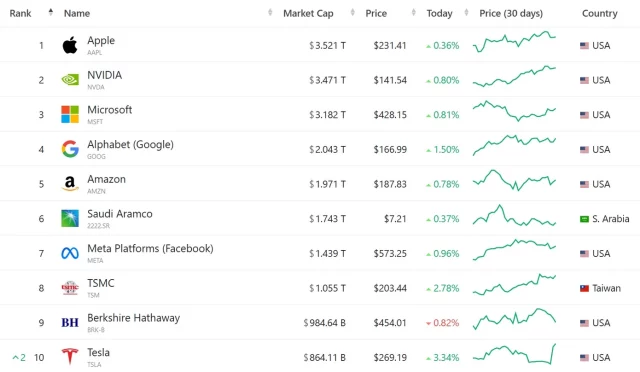This screenshot has height=372, width=640.
Task: View Tesla 30-day price chart
Action: point(514,354)
